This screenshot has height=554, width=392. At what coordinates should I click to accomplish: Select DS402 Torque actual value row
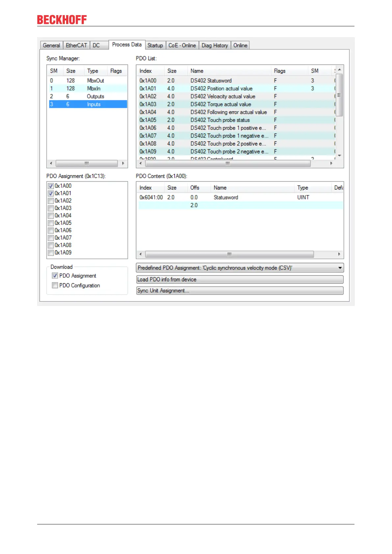coord(221,104)
